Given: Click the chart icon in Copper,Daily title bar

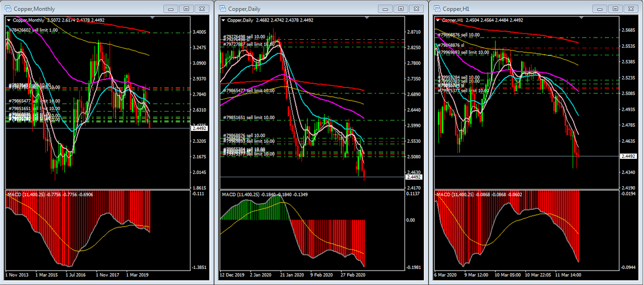Looking at the screenshot, I should coord(222,8).
